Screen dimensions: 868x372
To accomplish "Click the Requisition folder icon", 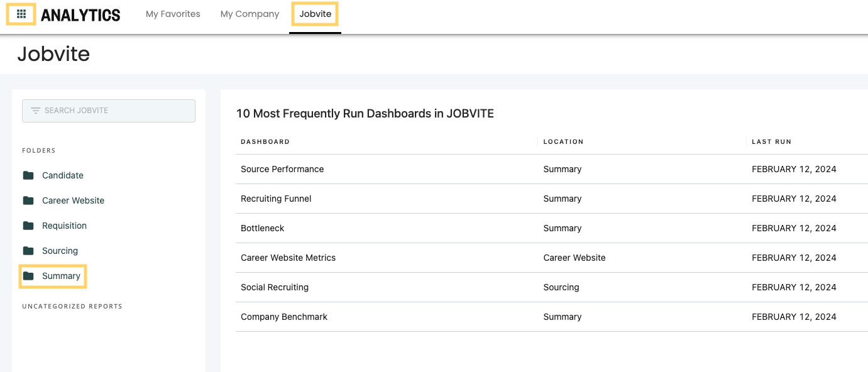I will (x=28, y=226).
